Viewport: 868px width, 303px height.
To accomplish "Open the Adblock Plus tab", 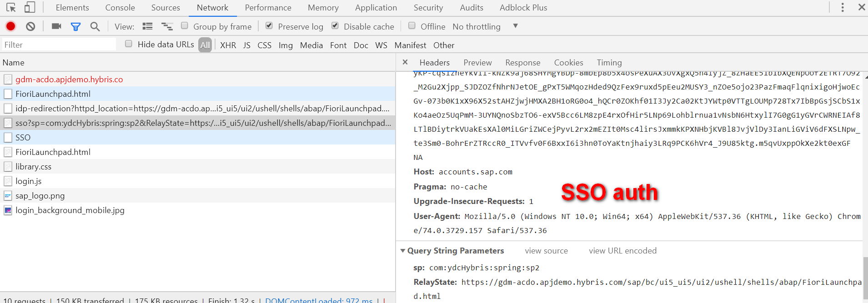I will pyautogui.click(x=523, y=8).
